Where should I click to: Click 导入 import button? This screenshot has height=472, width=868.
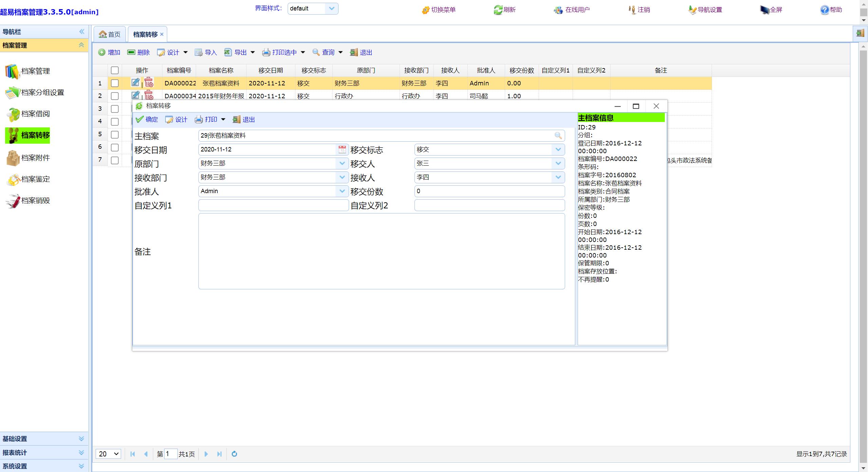[x=206, y=52]
